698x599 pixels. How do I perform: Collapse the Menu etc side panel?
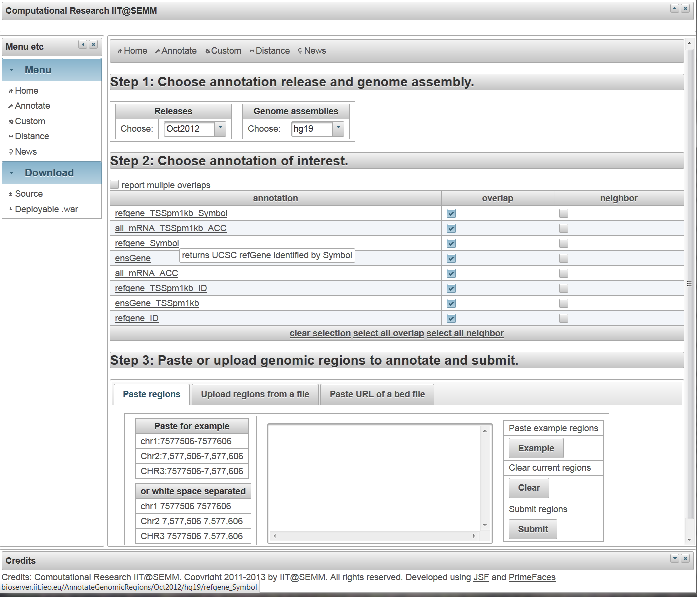[x=82, y=45]
